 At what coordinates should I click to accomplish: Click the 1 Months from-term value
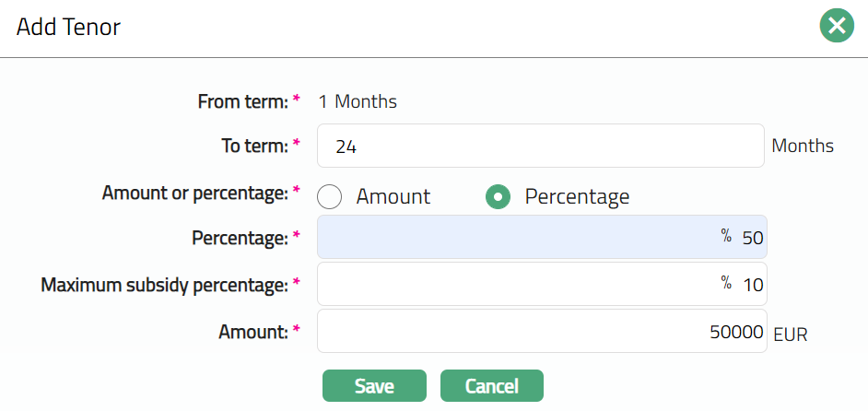[358, 101]
